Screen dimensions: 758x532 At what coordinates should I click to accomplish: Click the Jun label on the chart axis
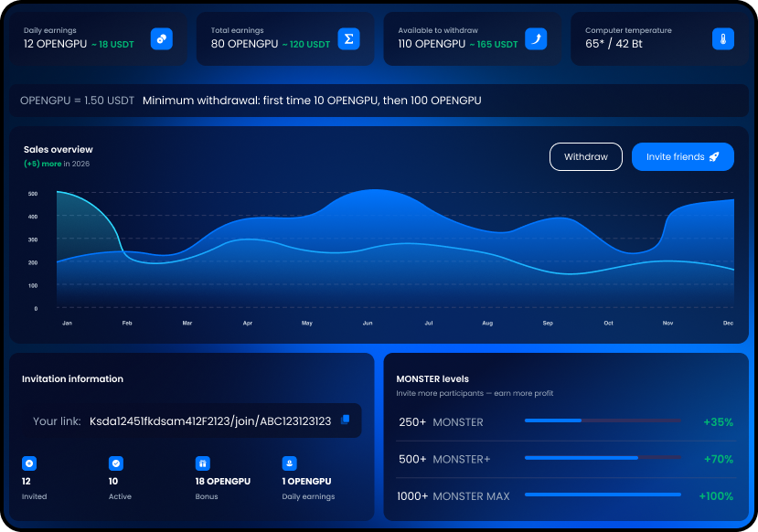368,324
